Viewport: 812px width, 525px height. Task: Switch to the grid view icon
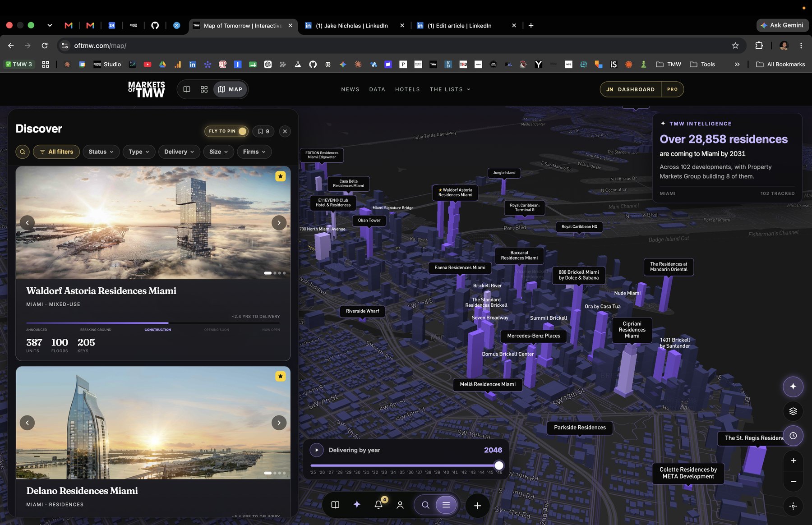204,89
